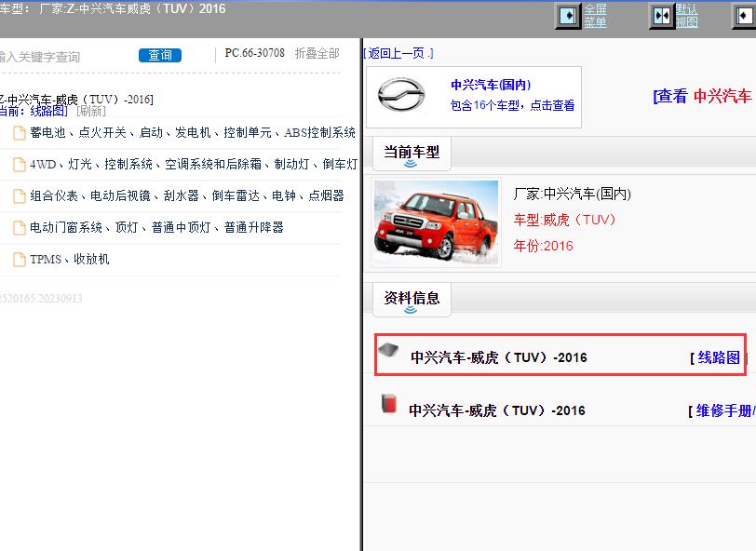This screenshot has width=756, height=551.
Task: Click the default view icon
Action: pyautogui.click(x=662, y=16)
